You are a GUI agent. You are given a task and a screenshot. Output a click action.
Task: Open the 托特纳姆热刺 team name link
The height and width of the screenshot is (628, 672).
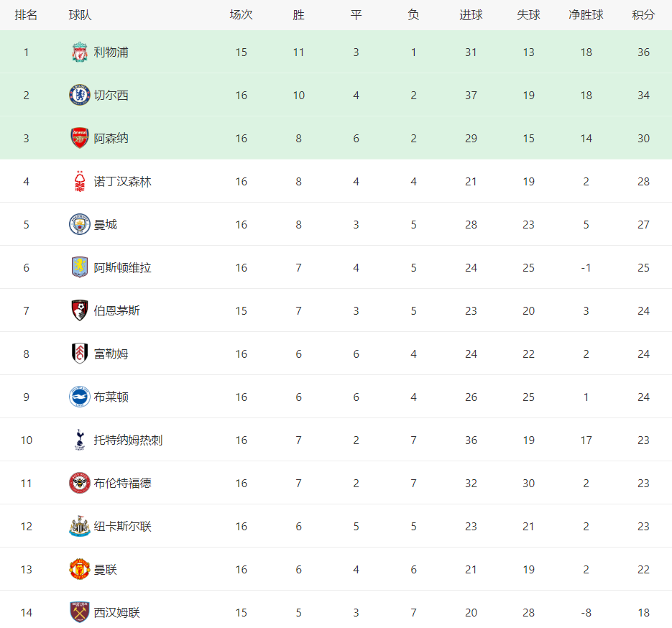tap(128, 440)
